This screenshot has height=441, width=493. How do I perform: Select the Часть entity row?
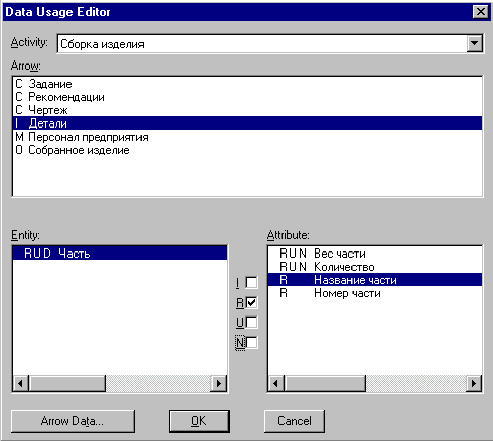click(x=120, y=253)
